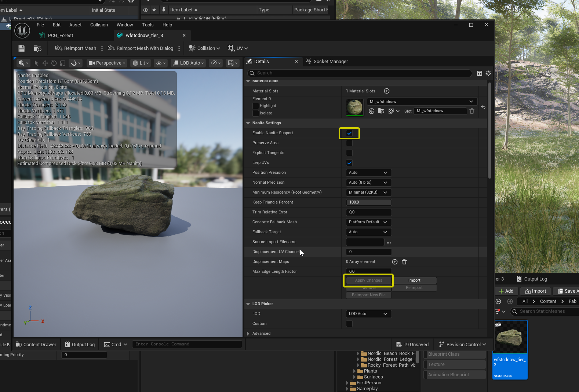Add a Displacement Maps array element
The width and height of the screenshot is (579, 392).
[395, 262]
